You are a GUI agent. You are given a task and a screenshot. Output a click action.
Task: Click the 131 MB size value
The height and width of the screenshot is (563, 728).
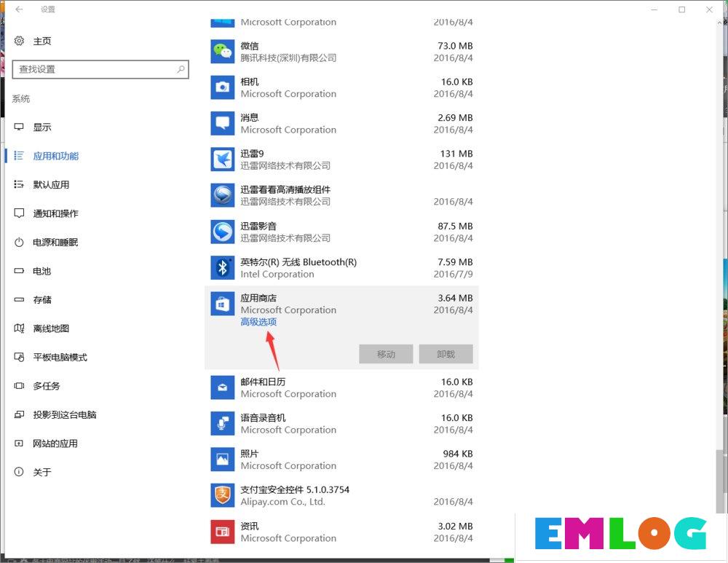[x=456, y=153]
